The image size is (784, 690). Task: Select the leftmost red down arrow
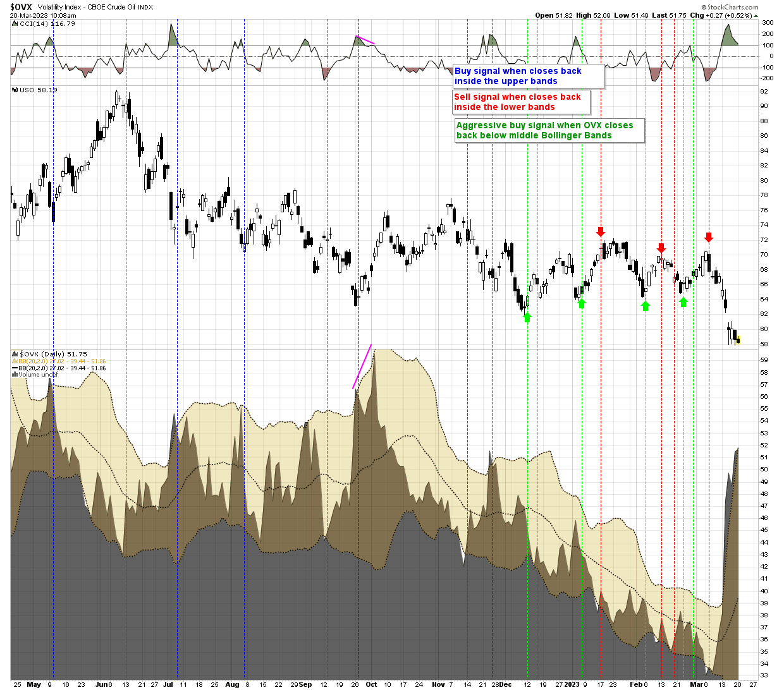(x=601, y=231)
